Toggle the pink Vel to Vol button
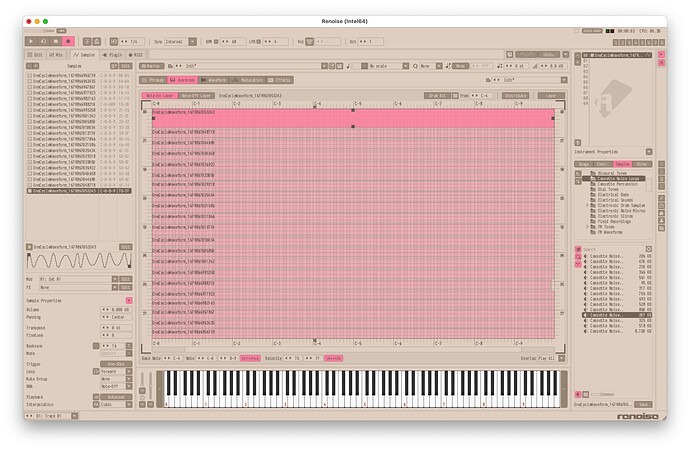The width and height of the screenshot is (690, 451). click(x=334, y=359)
